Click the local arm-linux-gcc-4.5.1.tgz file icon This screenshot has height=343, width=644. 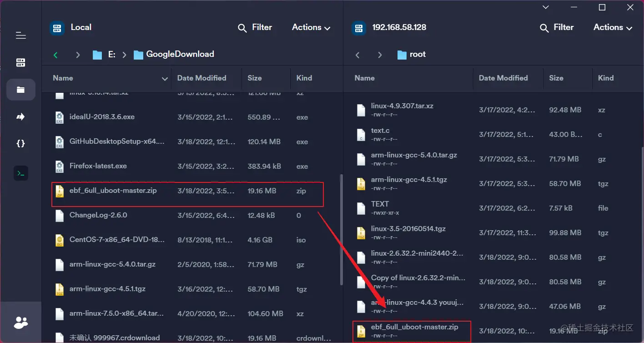[60, 289]
